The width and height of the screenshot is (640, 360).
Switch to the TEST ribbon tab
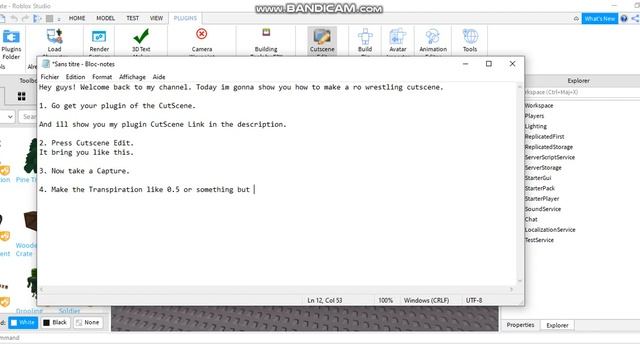point(132,18)
